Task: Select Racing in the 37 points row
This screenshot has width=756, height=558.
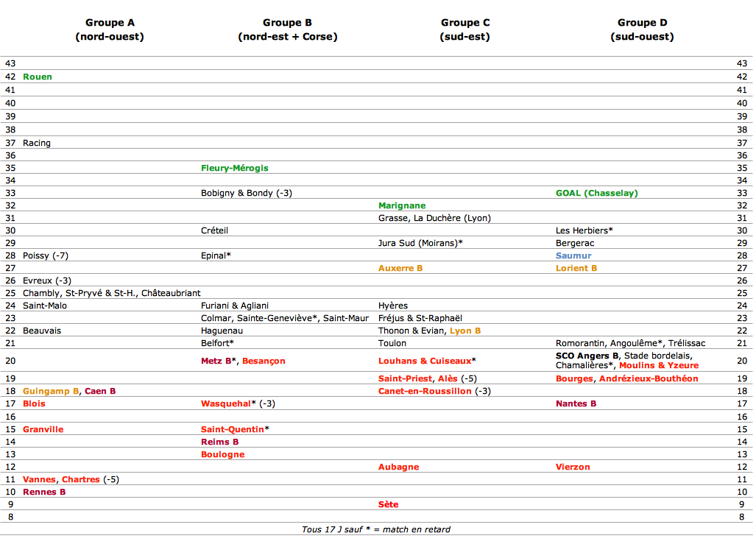Action: coord(37,143)
